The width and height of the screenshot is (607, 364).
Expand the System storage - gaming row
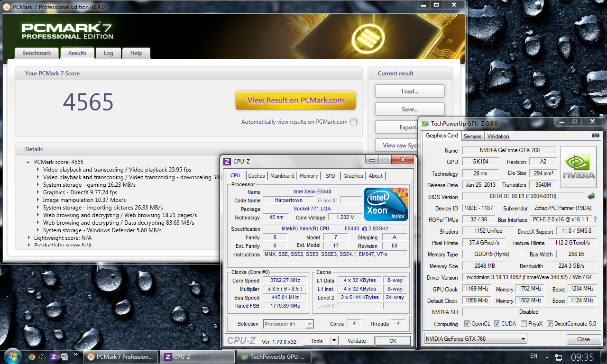(x=38, y=185)
